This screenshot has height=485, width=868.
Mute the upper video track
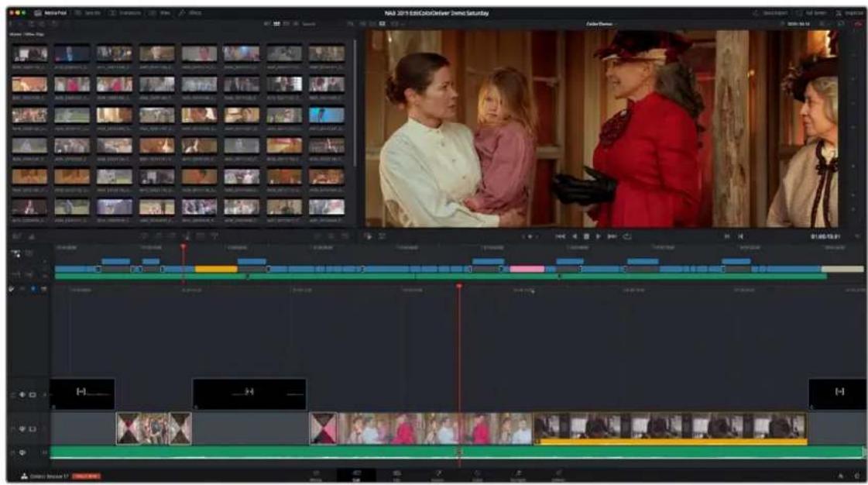click(22, 395)
